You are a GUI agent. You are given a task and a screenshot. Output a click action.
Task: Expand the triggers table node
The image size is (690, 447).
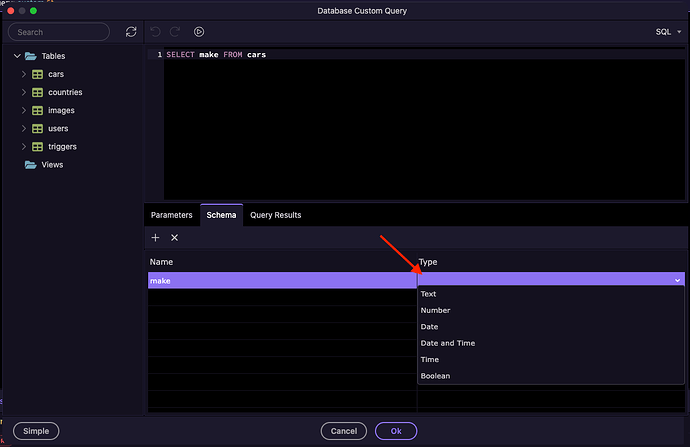24,147
